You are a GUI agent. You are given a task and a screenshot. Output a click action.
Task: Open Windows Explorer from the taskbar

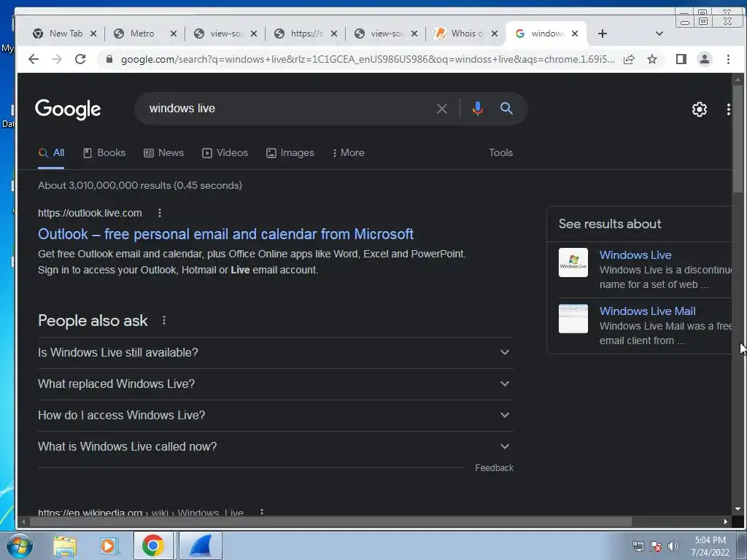click(65, 546)
